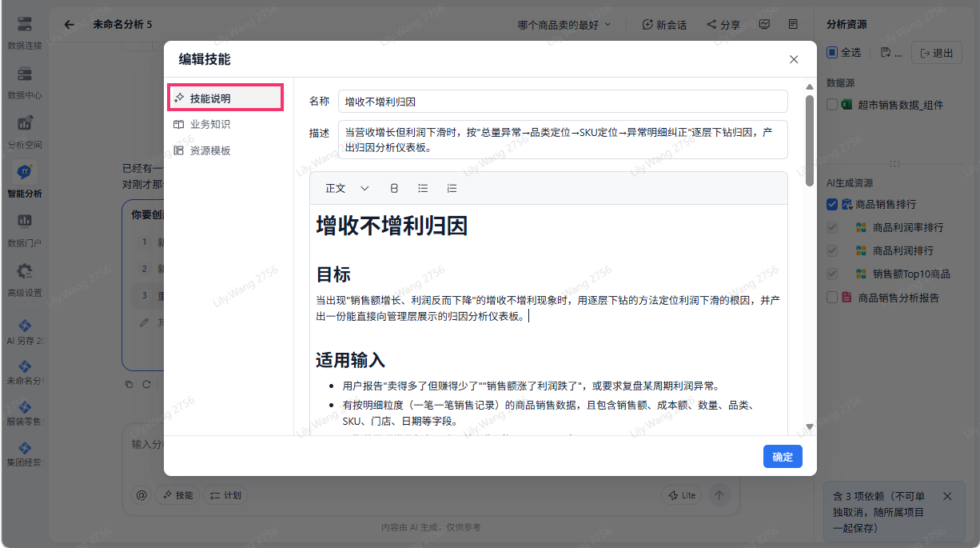Dismiss the 含 3 项依赖 notice
Viewport: 980px width, 548px height.
(947, 496)
